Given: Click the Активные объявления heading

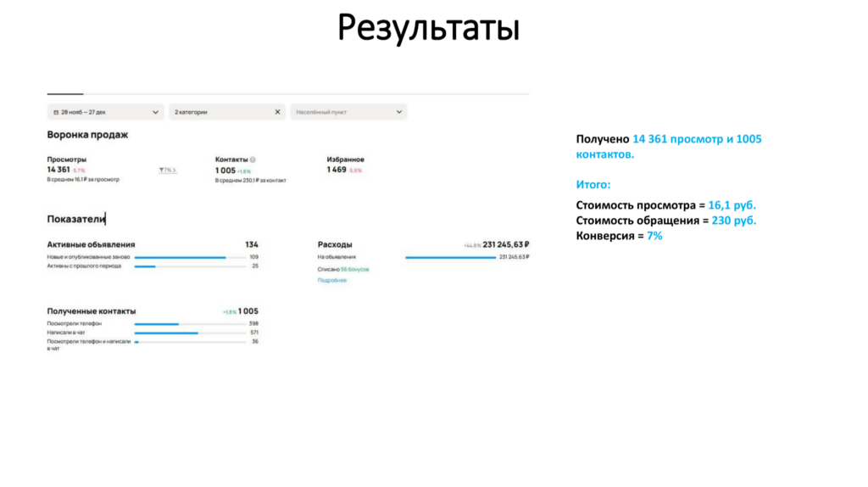Looking at the screenshot, I should (91, 244).
